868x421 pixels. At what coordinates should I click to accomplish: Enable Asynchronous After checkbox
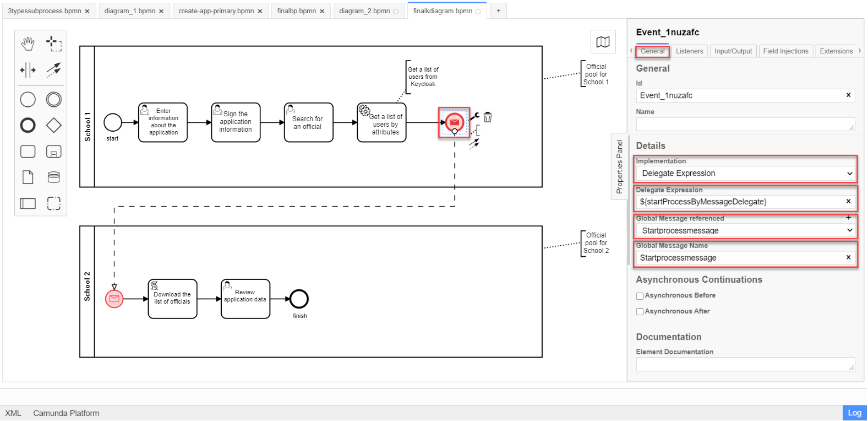[x=640, y=312]
